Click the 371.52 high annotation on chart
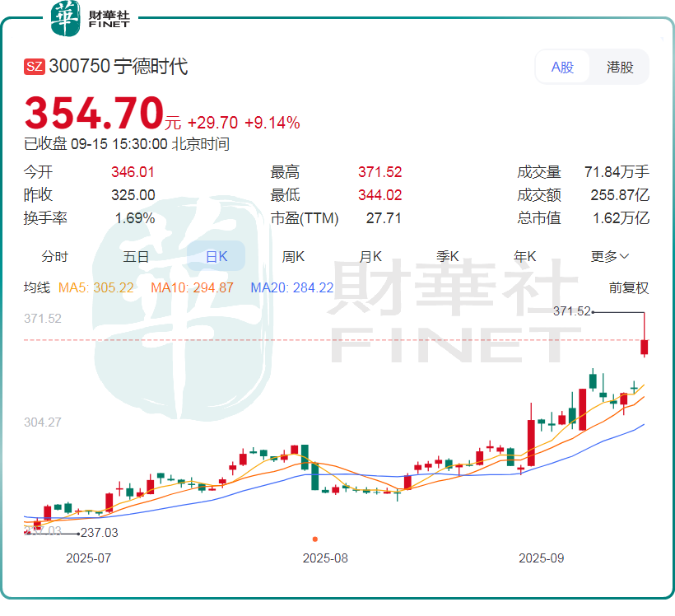The height and width of the screenshot is (616, 675). [x=571, y=311]
